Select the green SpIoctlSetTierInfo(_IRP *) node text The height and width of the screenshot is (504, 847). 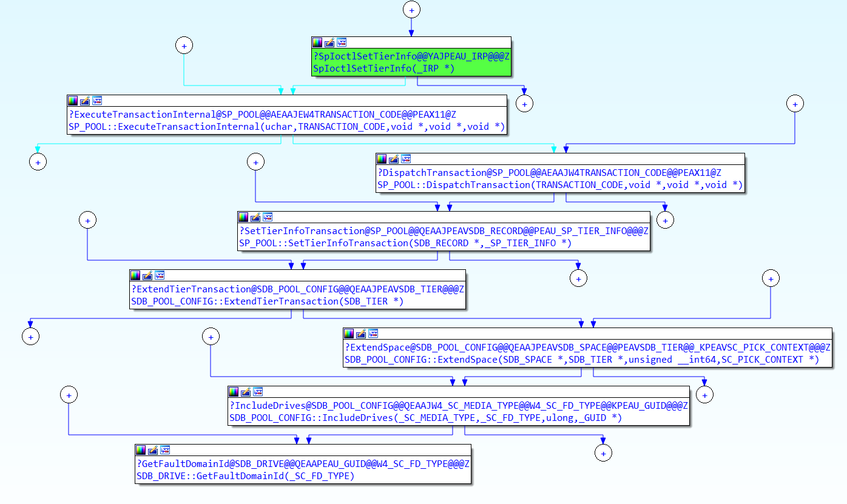click(384, 69)
